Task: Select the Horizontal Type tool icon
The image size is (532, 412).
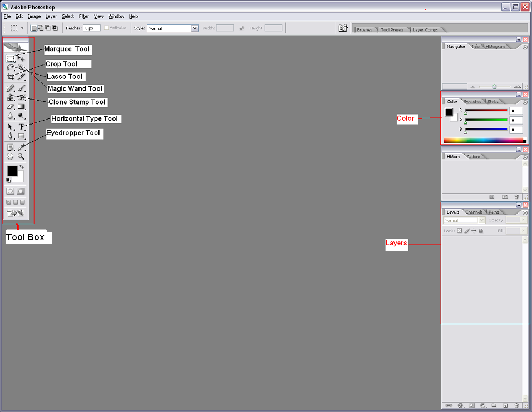Action: (x=21, y=127)
